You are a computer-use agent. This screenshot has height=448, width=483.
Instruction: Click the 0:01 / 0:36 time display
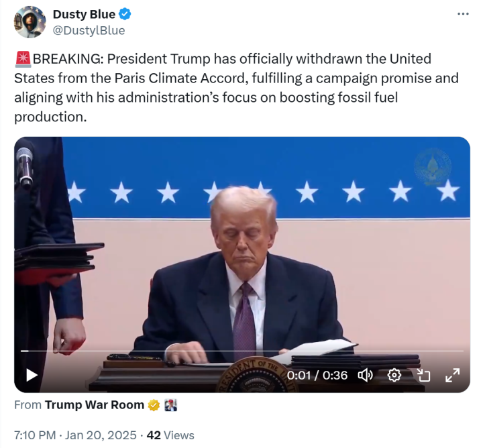[317, 375]
